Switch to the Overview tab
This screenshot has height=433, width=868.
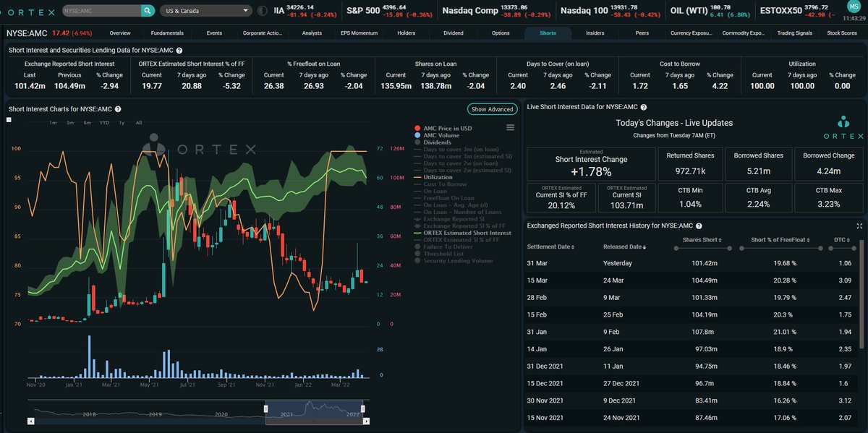click(x=120, y=33)
